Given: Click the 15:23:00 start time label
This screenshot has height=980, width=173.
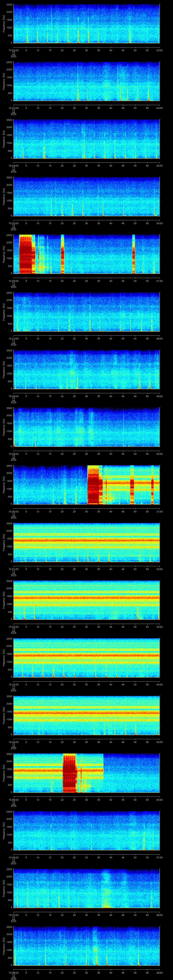Looking at the screenshot, I should pos(13,108).
